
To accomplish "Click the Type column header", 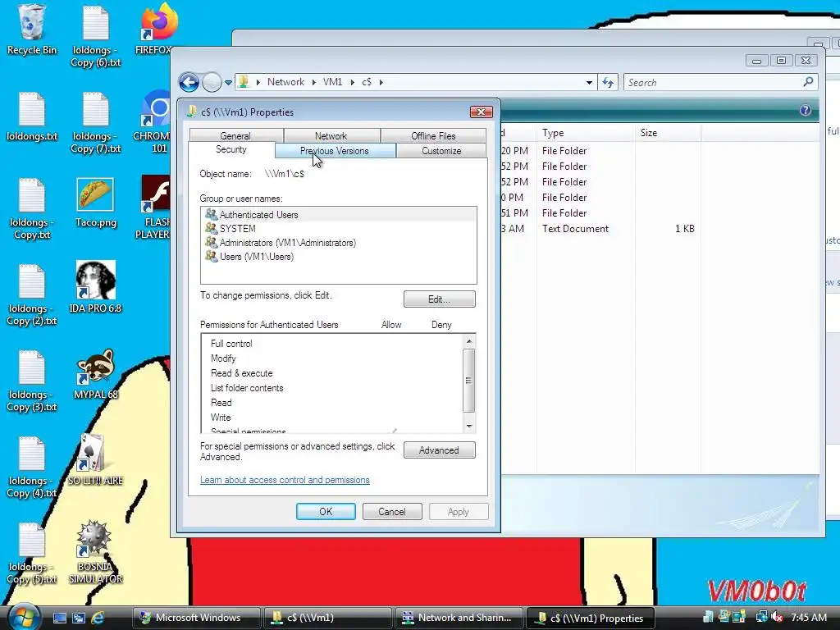I will pos(585,133).
